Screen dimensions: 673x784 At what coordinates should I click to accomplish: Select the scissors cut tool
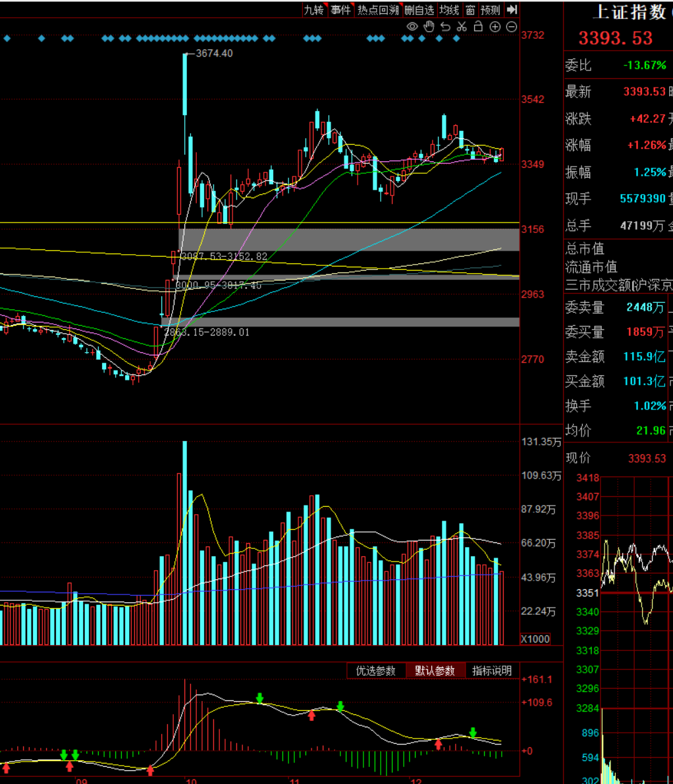[462, 26]
